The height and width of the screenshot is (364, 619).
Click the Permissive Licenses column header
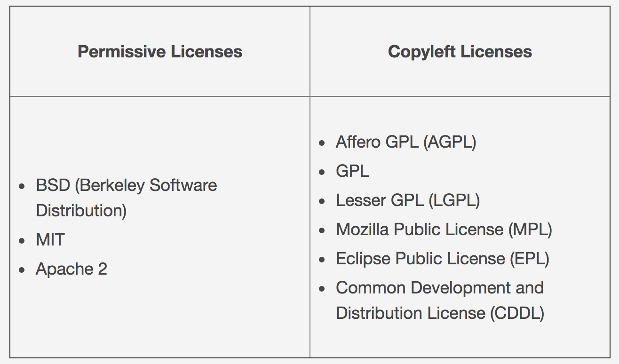pos(160,52)
